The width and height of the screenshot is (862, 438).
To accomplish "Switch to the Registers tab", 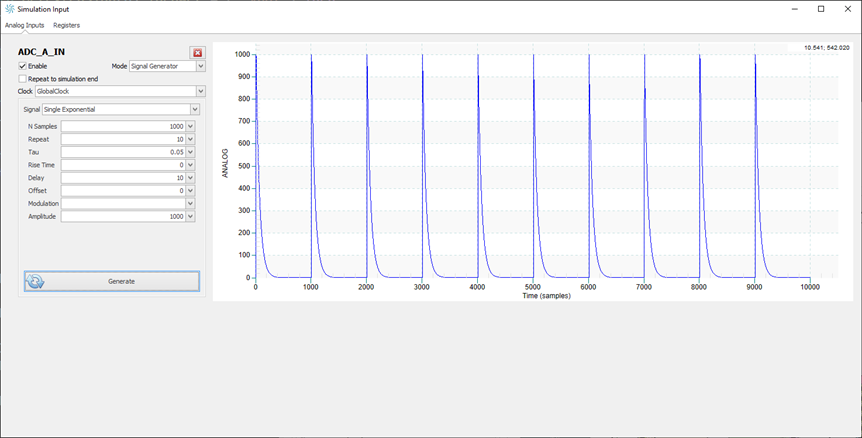I will pos(67,25).
